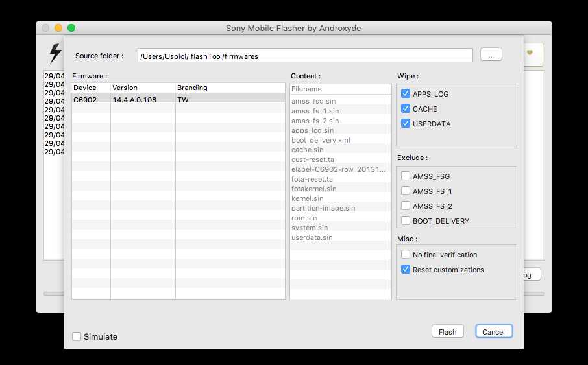The width and height of the screenshot is (588, 365).
Task: Uncheck the USERDATA wipe checkbox
Action: (x=406, y=123)
